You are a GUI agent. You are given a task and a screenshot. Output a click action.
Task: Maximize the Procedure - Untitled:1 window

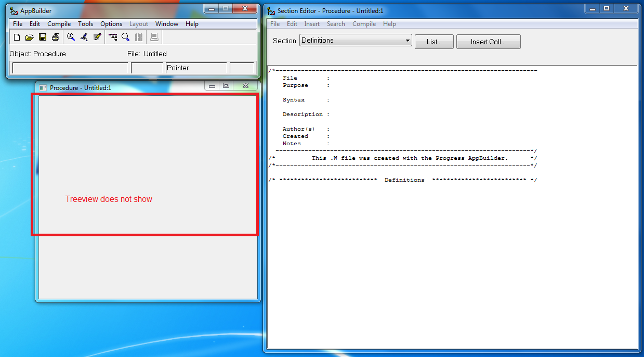(x=226, y=86)
